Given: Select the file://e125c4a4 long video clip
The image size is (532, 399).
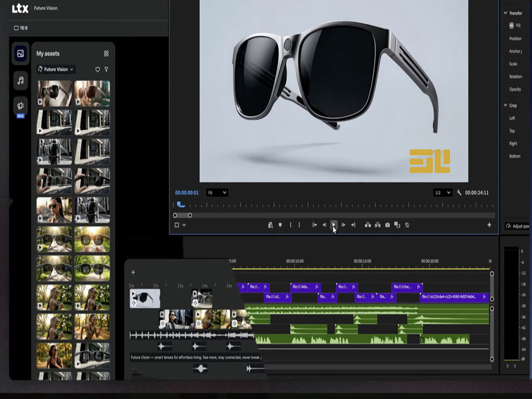Looking at the screenshot, I should (454, 297).
